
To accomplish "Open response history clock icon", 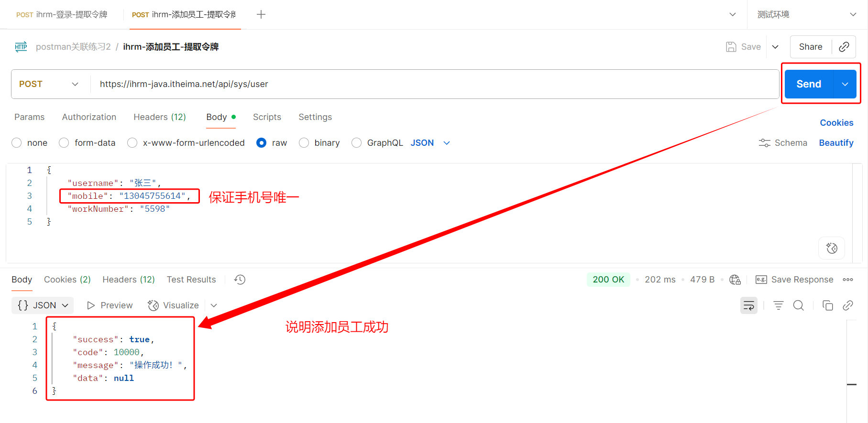I will click(240, 280).
